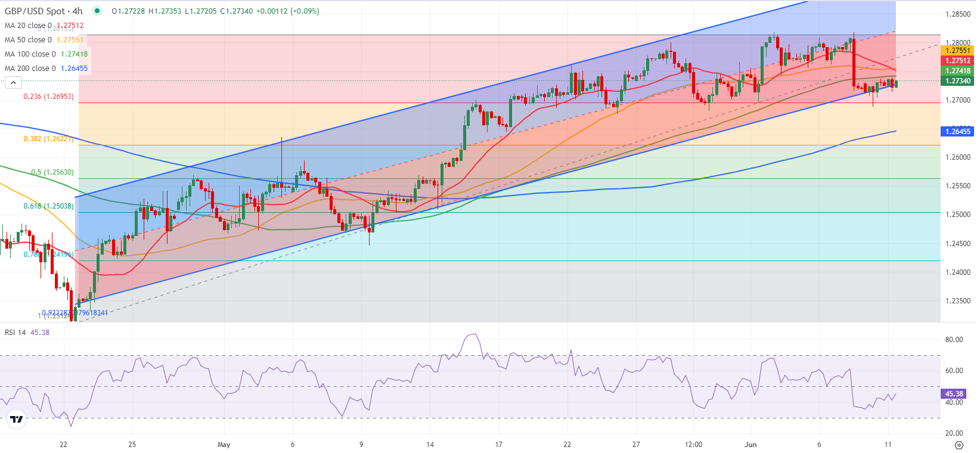Click the green market status dot
The height and width of the screenshot is (453, 980).
tap(97, 11)
